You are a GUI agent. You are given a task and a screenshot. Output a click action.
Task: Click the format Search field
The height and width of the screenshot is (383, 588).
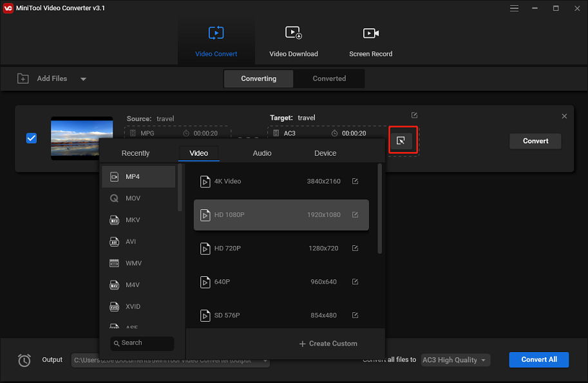click(x=142, y=343)
